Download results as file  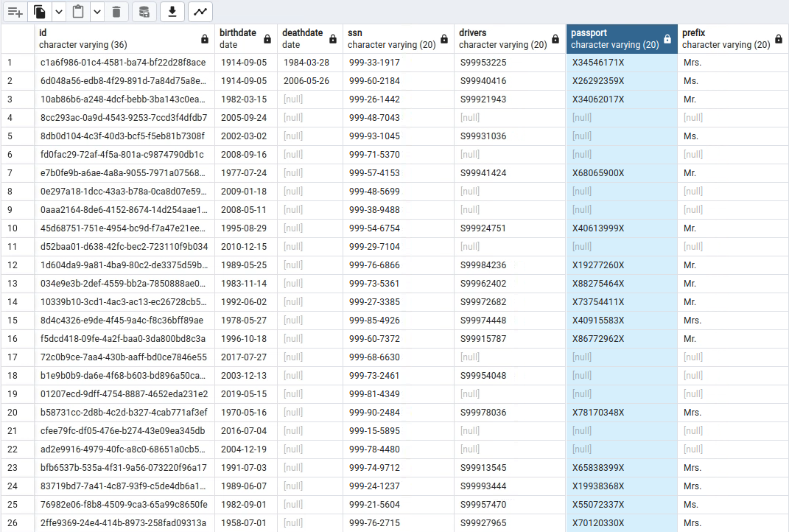tap(172, 12)
